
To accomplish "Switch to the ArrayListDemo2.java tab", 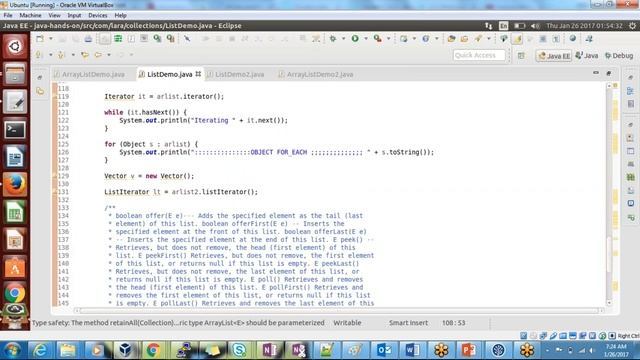I will coord(316,74).
